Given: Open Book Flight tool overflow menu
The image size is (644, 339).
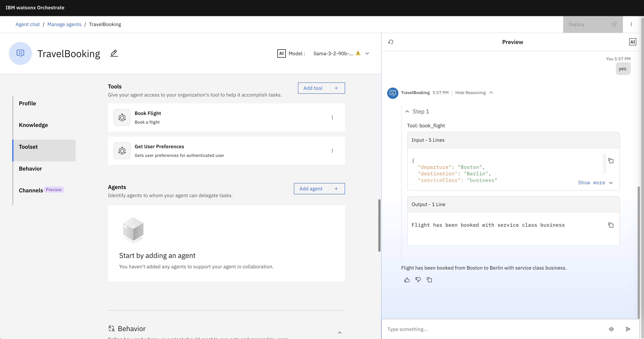Looking at the screenshot, I should click(x=332, y=117).
